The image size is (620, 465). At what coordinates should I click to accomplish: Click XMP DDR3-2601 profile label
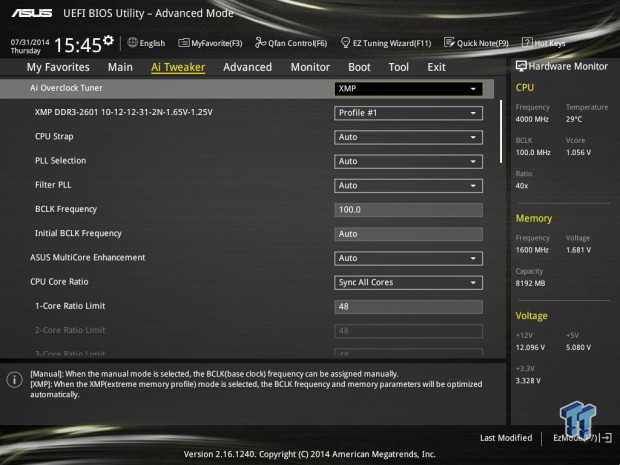[123, 112]
